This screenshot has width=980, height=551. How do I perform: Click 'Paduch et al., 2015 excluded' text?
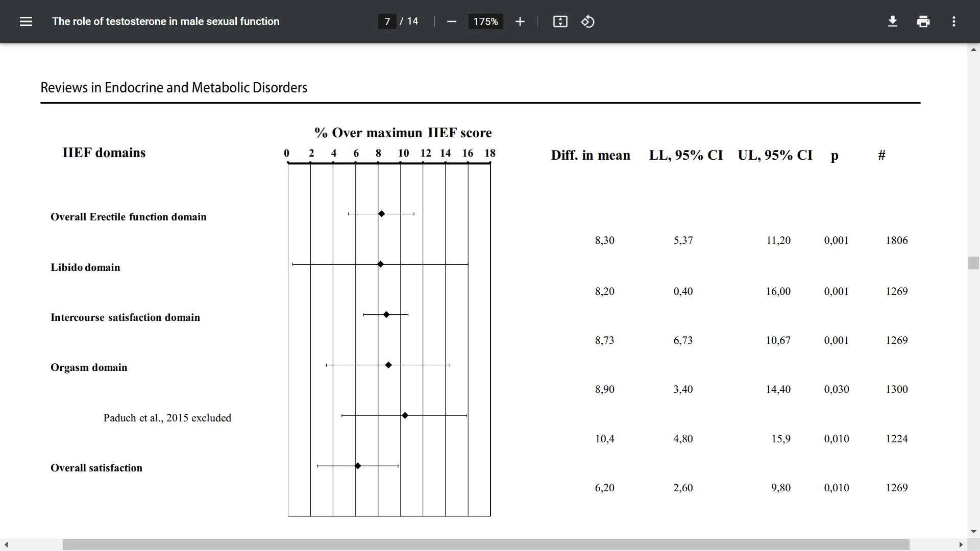tap(167, 418)
